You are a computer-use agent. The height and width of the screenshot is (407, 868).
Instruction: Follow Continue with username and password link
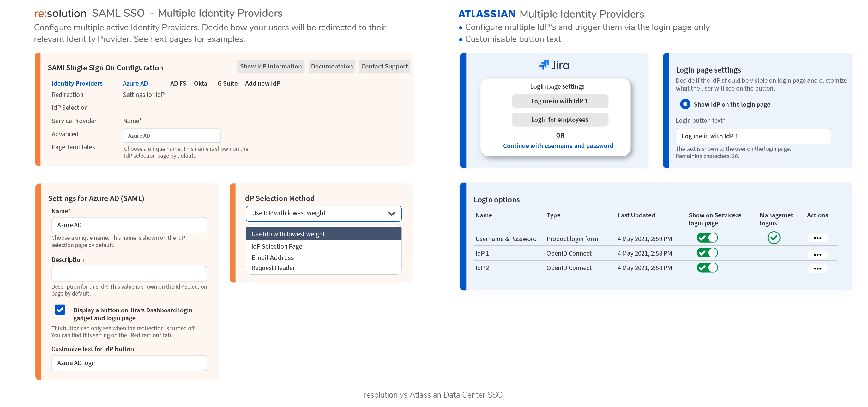pyautogui.click(x=558, y=146)
